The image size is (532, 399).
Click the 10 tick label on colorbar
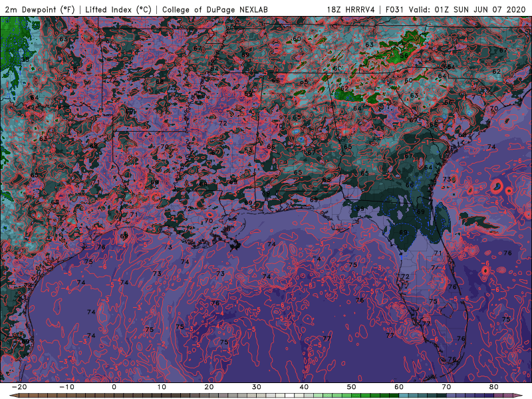click(162, 387)
